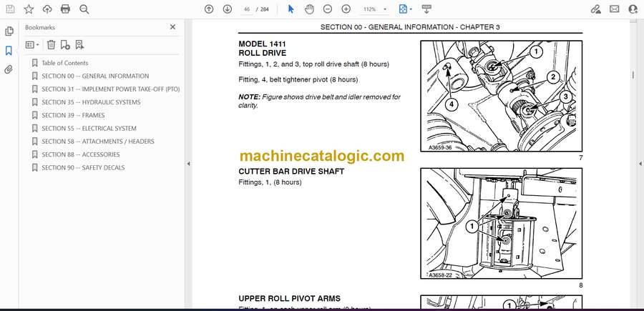Open the bookmarks options menu dropdown
Viewport: 644px width, 311px height.
point(32,45)
